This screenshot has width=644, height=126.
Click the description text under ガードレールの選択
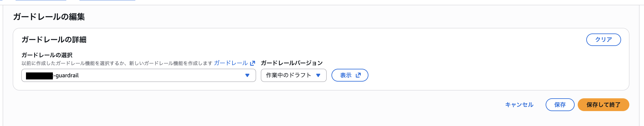click(x=117, y=63)
